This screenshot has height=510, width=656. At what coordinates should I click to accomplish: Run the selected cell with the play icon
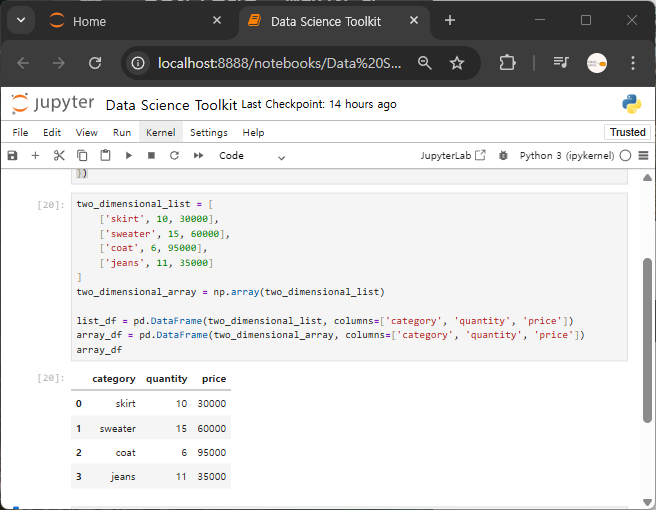point(129,156)
